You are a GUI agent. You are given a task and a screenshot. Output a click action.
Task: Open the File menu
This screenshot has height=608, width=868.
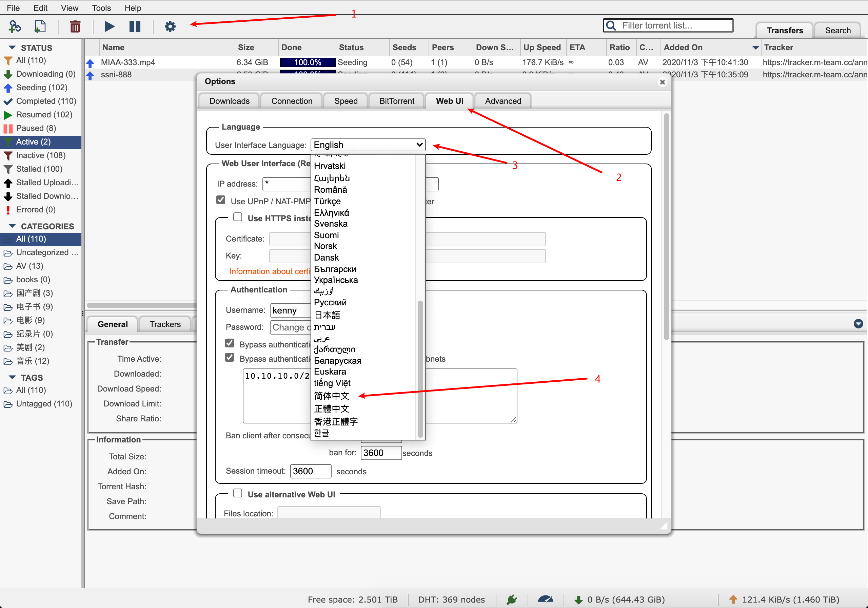coord(13,8)
